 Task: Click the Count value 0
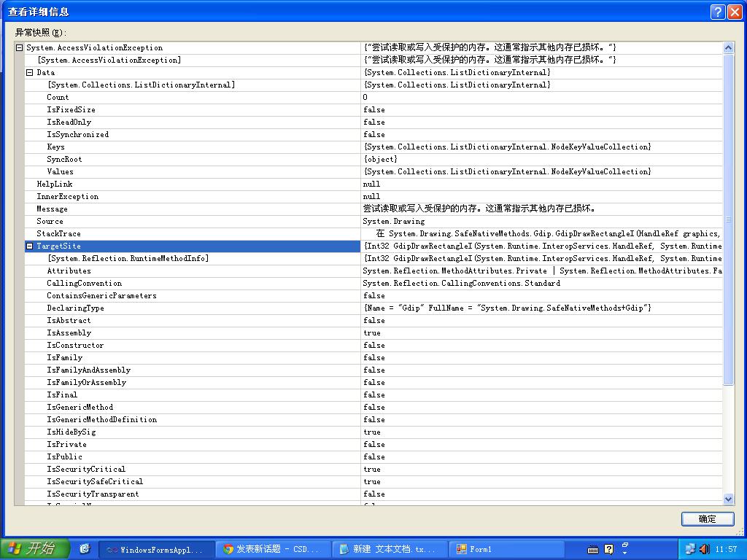tap(365, 97)
